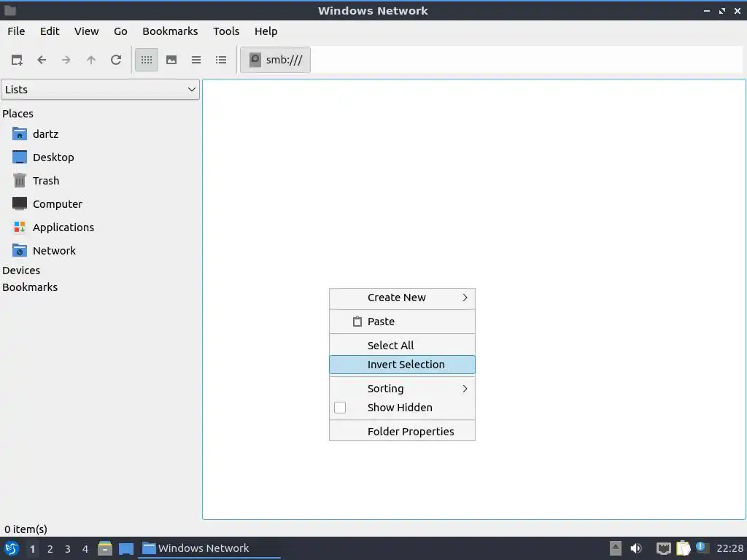747x560 pixels.
Task: Click the show desktop taskbar icon
Action: click(126, 548)
